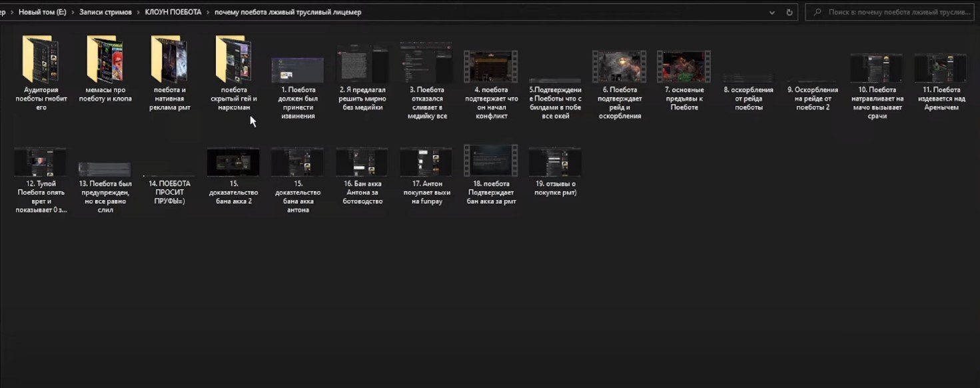Click into the folder search field
Image resolution: width=980 pixels, height=388 pixels.
tap(893, 12)
